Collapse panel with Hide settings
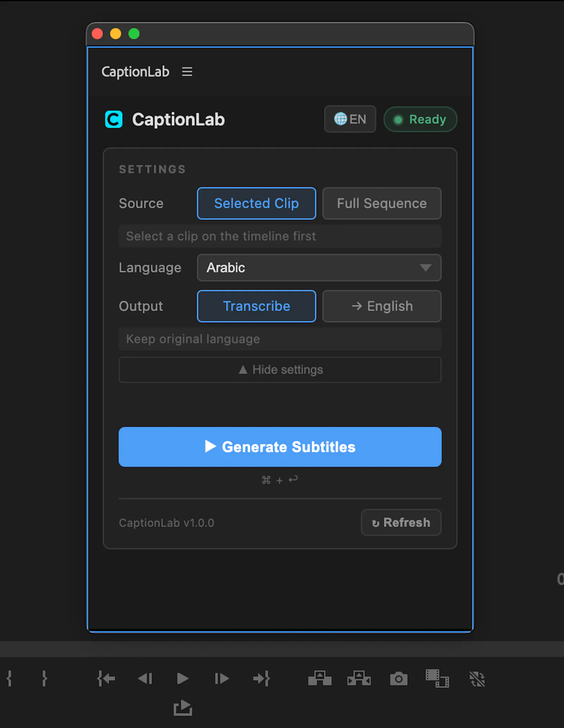The height and width of the screenshot is (728, 564). pyautogui.click(x=280, y=370)
